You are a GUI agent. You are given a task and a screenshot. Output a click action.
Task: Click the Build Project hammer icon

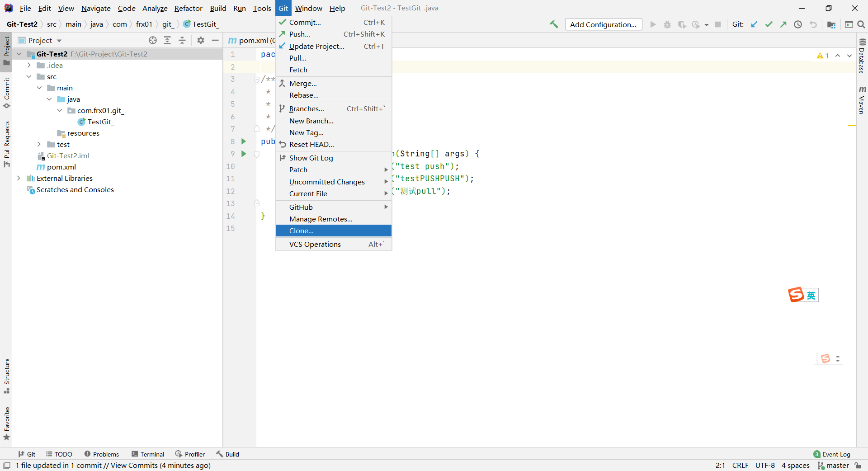pos(554,24)
